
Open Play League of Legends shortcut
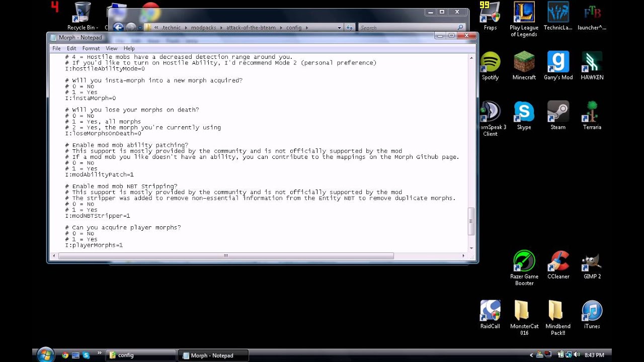[524, 19]
